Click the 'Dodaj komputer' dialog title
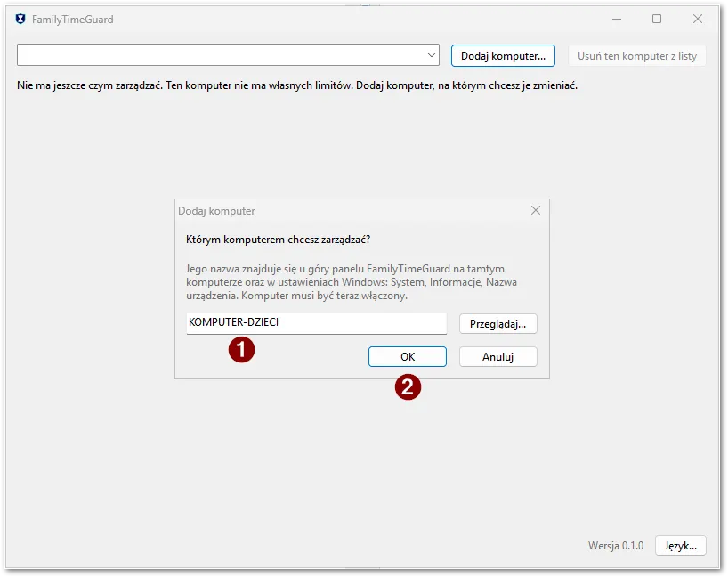The width and height of the screenshot is (728, 577). 216,211
